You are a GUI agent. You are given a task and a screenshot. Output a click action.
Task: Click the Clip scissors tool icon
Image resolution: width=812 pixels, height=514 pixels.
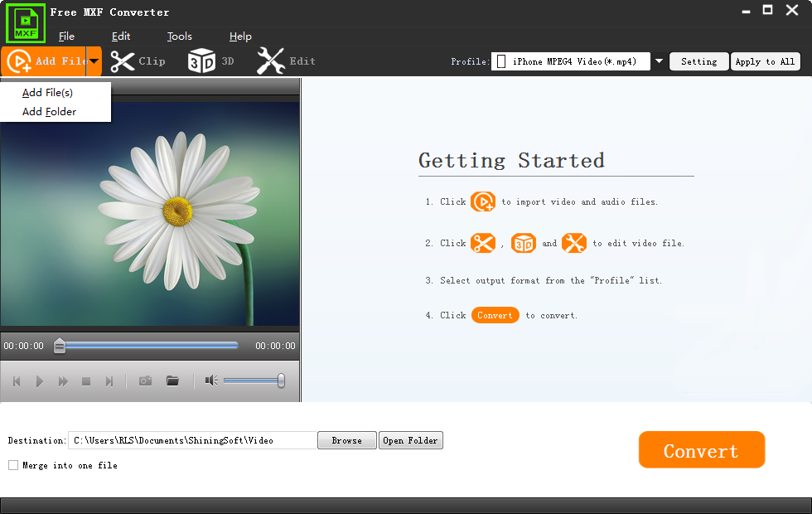point(123,61)
